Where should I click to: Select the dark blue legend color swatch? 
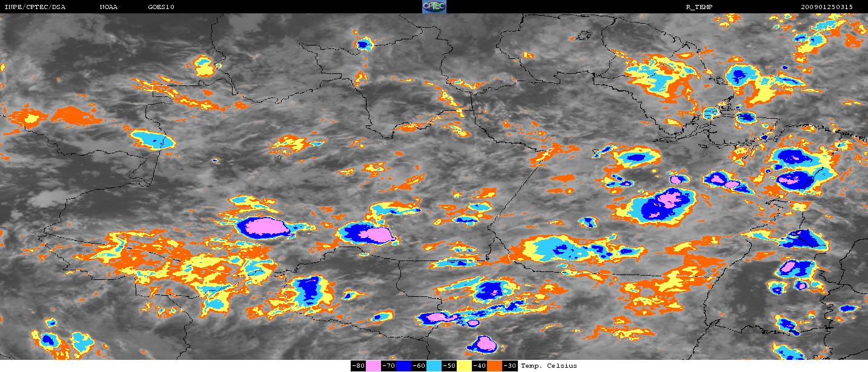pyautogui.click(x=403, y=366)
